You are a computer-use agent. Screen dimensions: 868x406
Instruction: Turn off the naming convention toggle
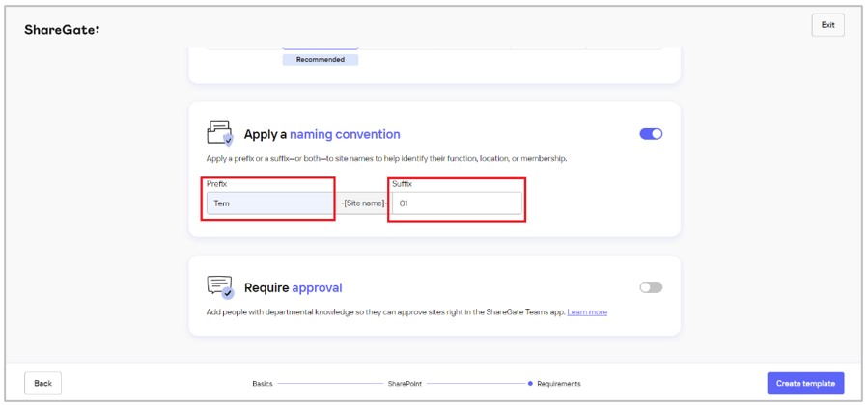pos(651,134)
